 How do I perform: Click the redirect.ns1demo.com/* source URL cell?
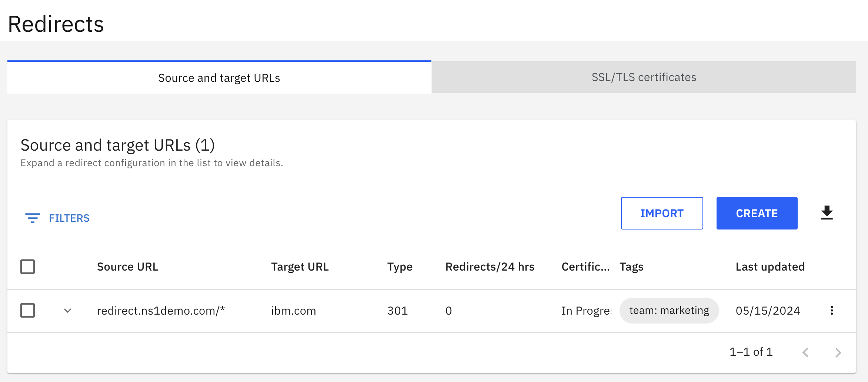coord(161,311)
